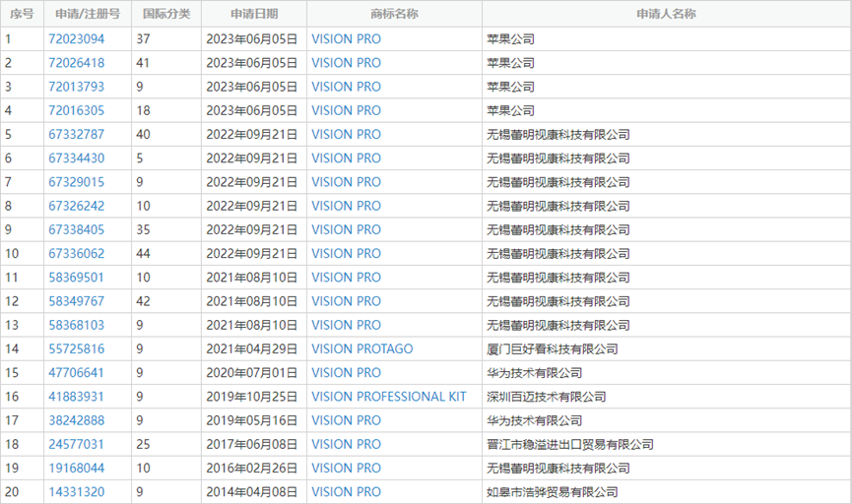
Task: Select class 44 in row 10
Action: [143, 254]
